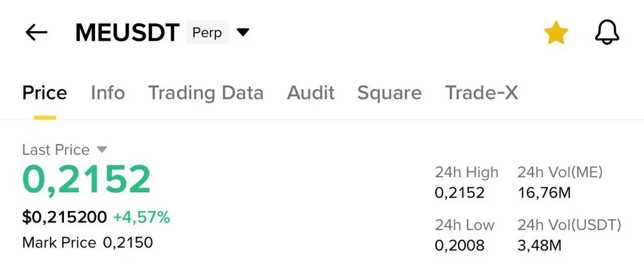The width and height of the screenshot is (644, 274).
Task: Open the Trading Data tab
Action: coord(206,93)
